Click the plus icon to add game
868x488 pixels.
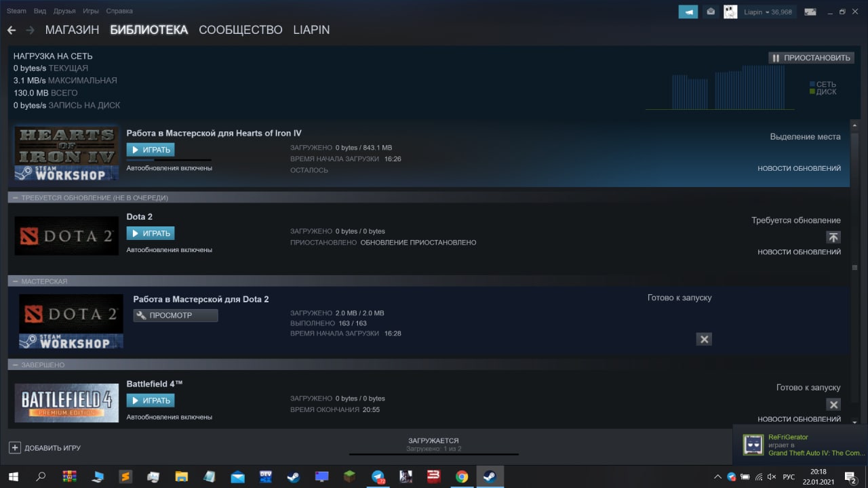(14, 447)
